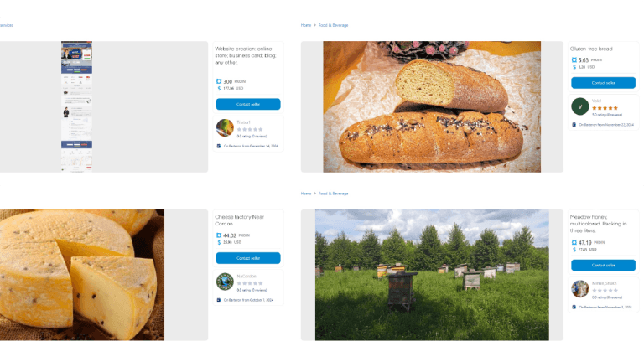Open Mihail_Shaikh seller avatar
644x362 pixels.
click(x=580, y=288)
